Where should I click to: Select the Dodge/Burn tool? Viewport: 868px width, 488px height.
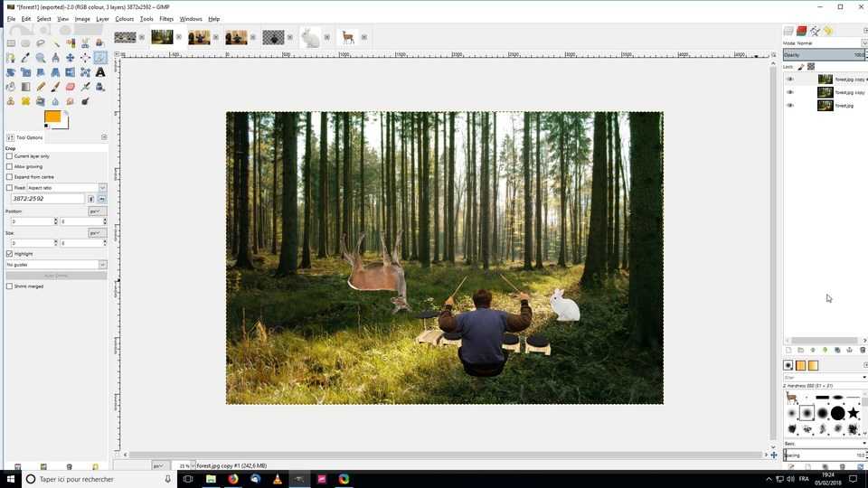85,101
